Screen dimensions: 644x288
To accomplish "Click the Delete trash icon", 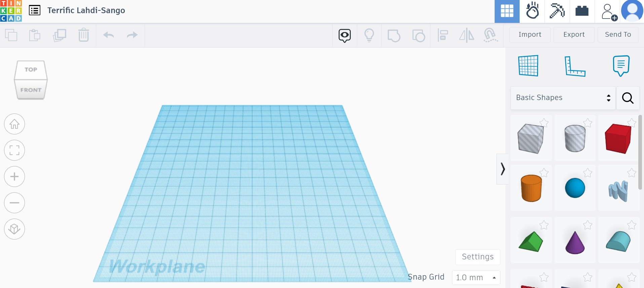I will point(84,35).
